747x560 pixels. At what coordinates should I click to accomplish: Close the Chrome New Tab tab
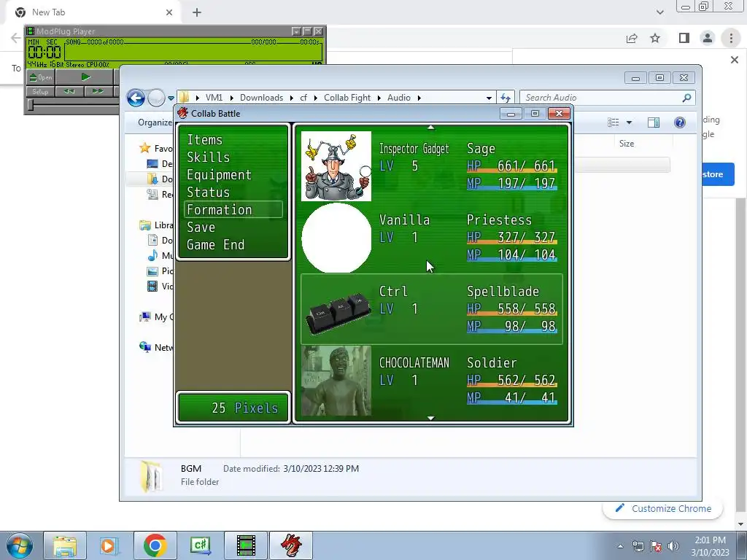[x=169, y=12]
